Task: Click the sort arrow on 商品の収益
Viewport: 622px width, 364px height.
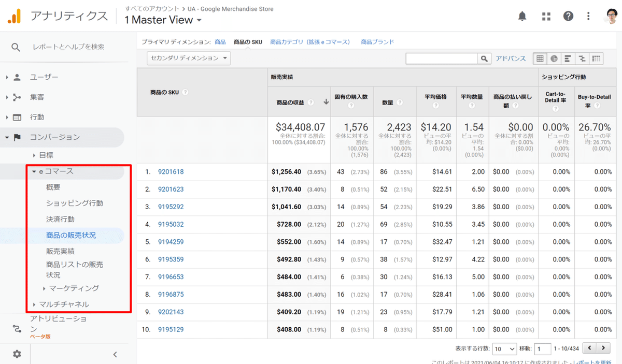Action: [x=326, y=103]
